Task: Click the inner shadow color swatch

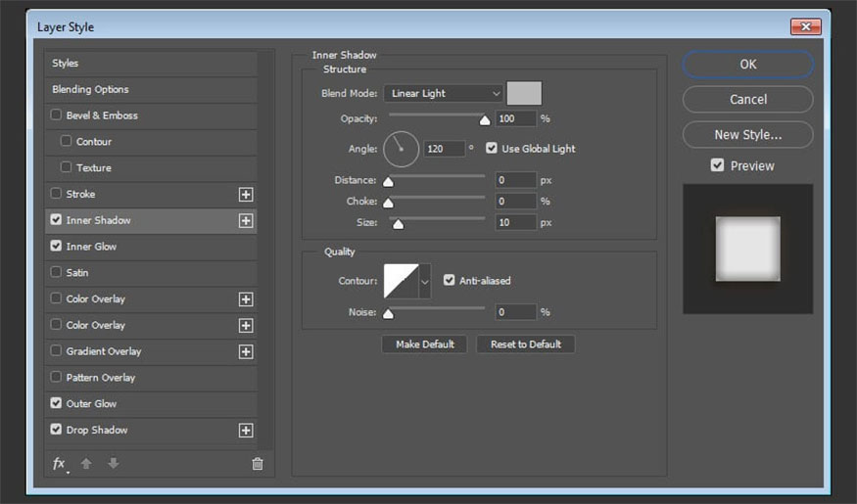Action: click(524, 94)
